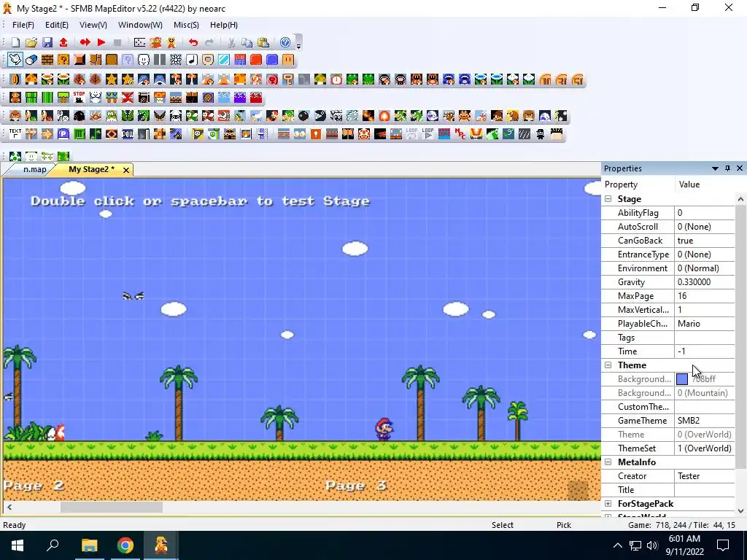Image resolution: width=747 pixels, height=560 pixels.
Task: Edit the MaxPage value 16
Action: (704, 296)
